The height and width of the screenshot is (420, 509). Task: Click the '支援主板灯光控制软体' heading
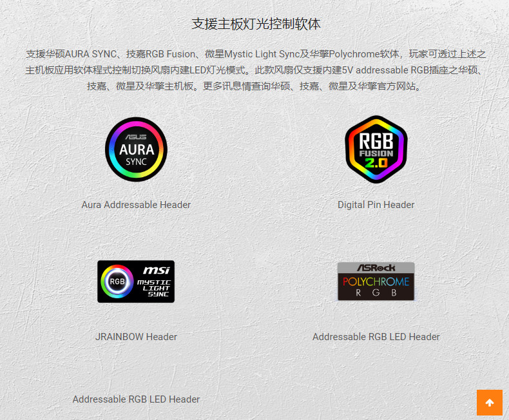(x=256, y=24)
